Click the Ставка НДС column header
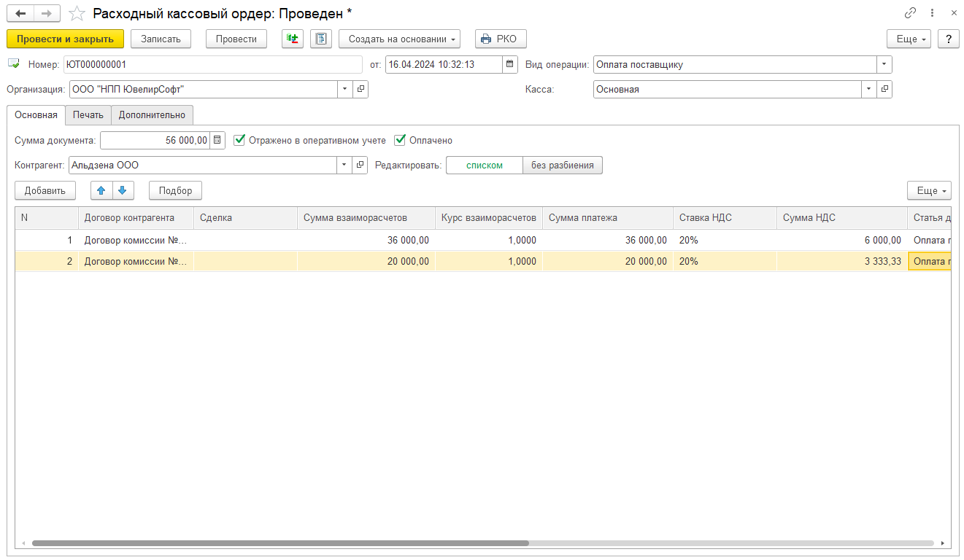The image size is (964, 560). [725, 217]
